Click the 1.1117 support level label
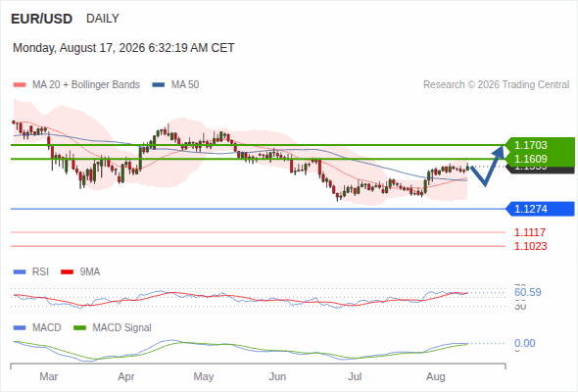The image size is (578, 392). tap(530, 232)
